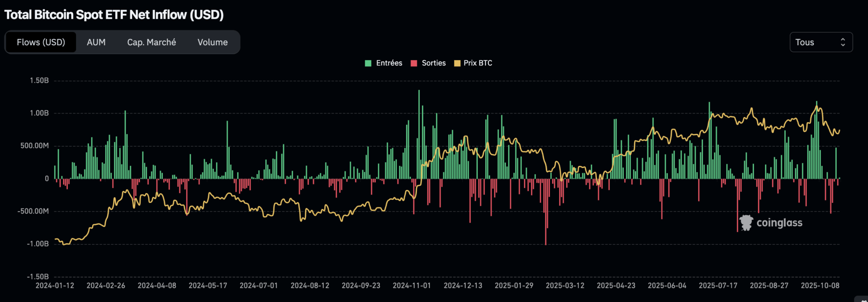Click the 1.50B y-axis label
Screen dimensions: 868x302
click(x=39, y=80)
